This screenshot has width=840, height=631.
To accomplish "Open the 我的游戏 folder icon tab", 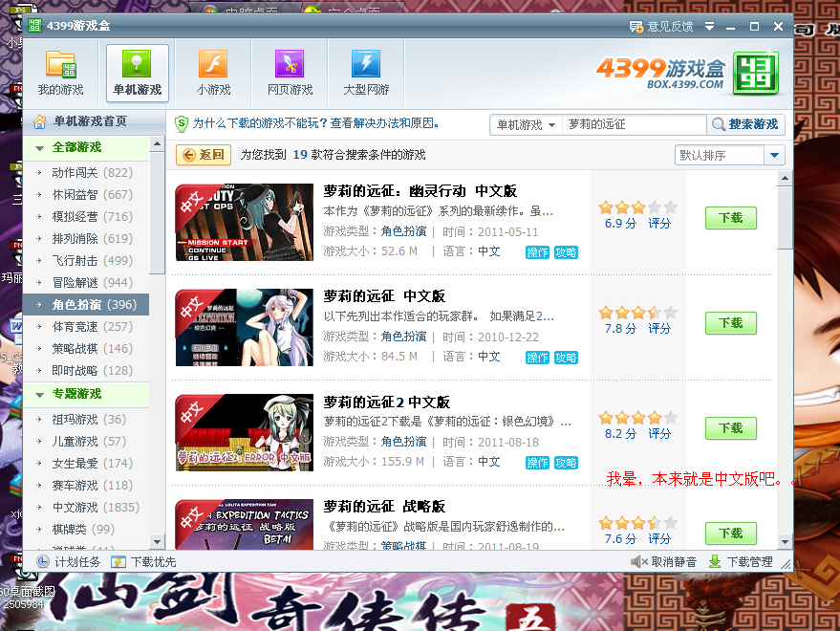I will [60, 74].
